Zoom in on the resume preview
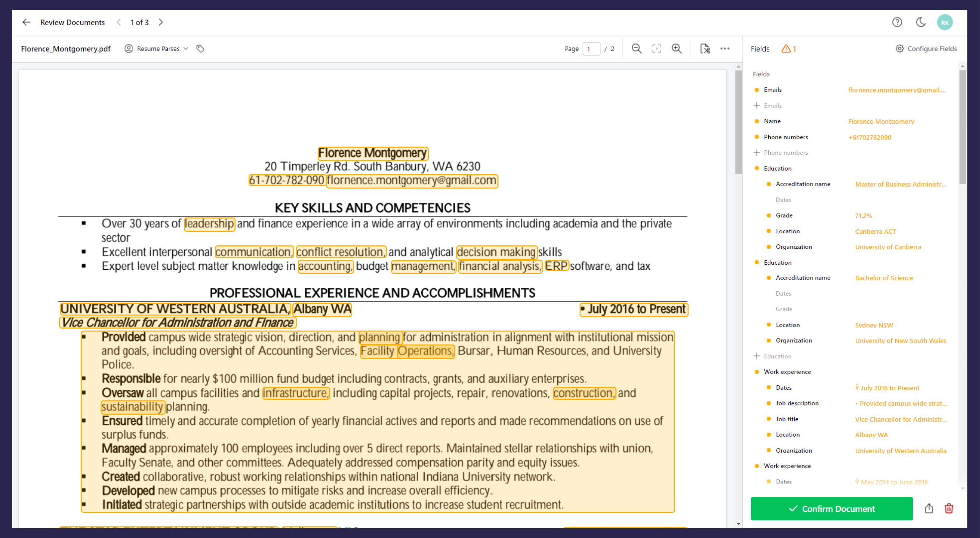Screen dimensions: 980x538 pos(677,49)
